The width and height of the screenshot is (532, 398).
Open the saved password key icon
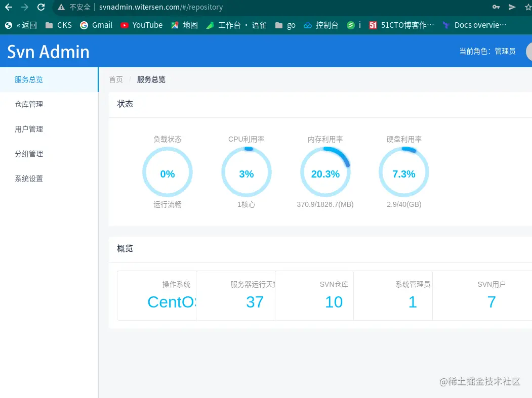click(496, 7)
